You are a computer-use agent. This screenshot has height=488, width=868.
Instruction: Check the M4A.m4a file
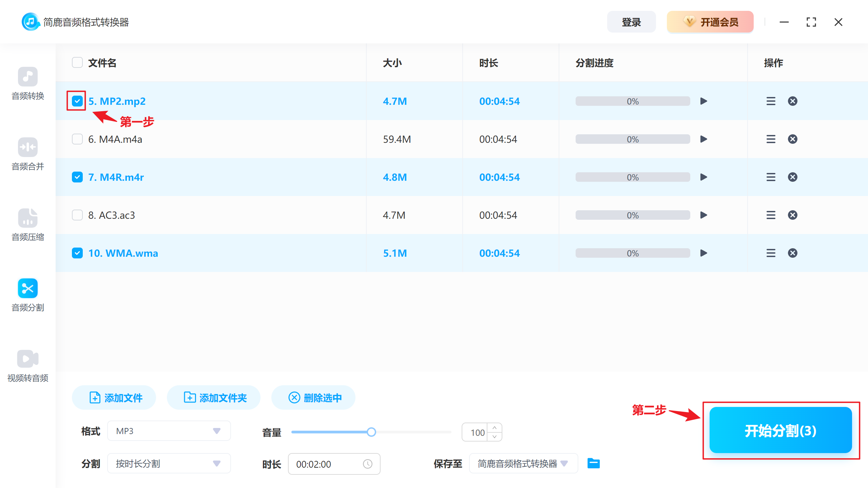tap(77, 139)
